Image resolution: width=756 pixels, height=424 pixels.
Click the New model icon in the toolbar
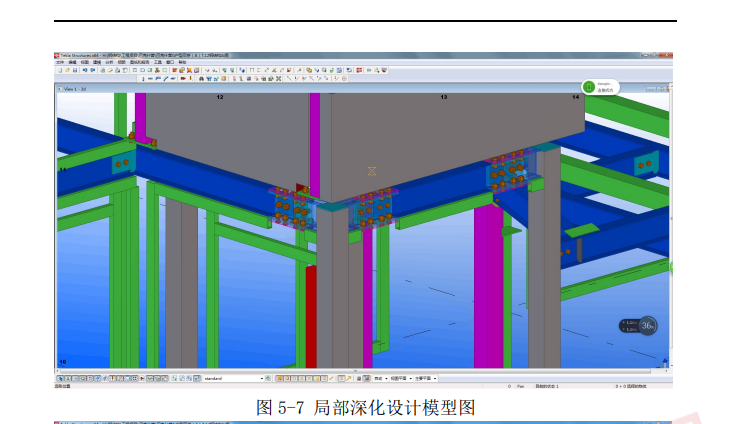[61, 70]
